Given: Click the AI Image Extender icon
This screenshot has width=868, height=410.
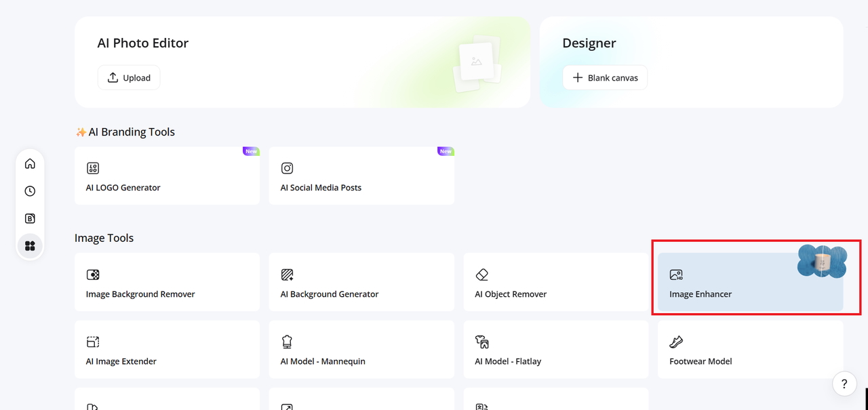Looking at the screenshot, I should click(93, 342).
